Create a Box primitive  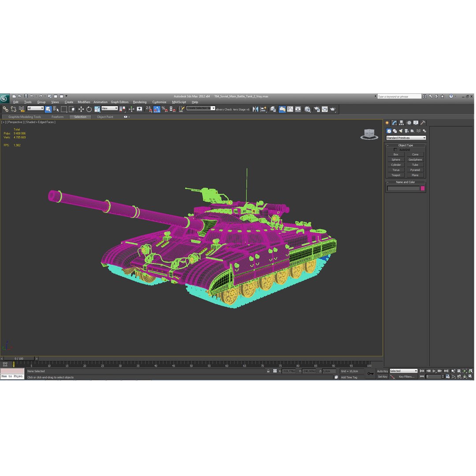pyautogui.click(x=396, y=155)
